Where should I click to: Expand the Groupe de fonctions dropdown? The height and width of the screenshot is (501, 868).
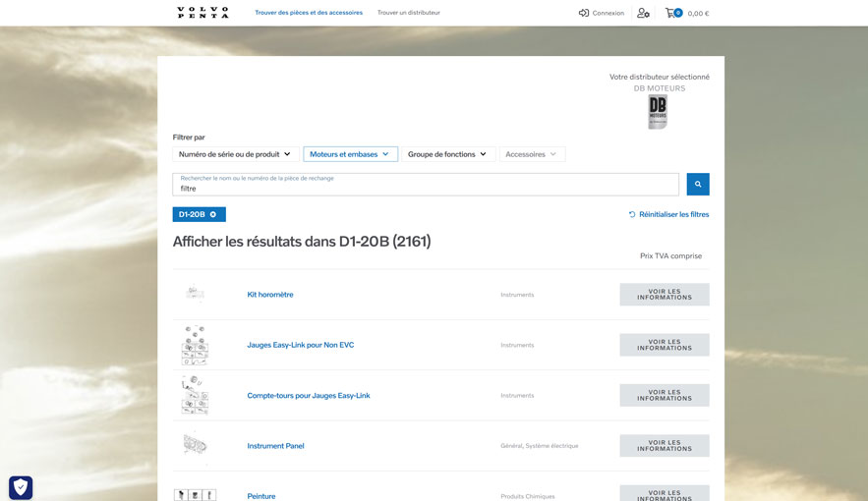(447, 154)
